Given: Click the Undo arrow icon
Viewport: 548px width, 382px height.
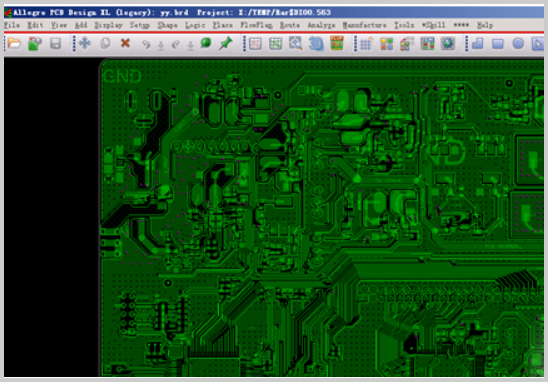Looking at the screenshot, I should pos(146,44).
